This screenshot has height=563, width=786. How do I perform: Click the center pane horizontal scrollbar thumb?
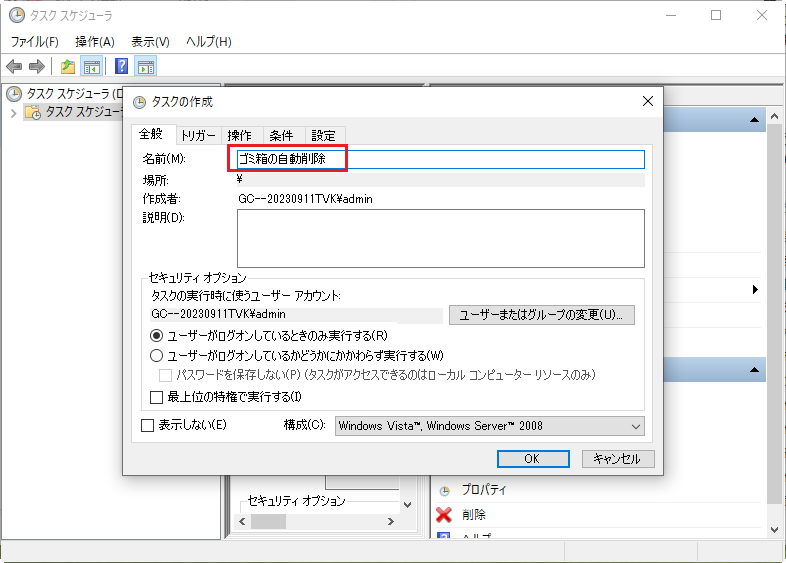coord(268,521)
